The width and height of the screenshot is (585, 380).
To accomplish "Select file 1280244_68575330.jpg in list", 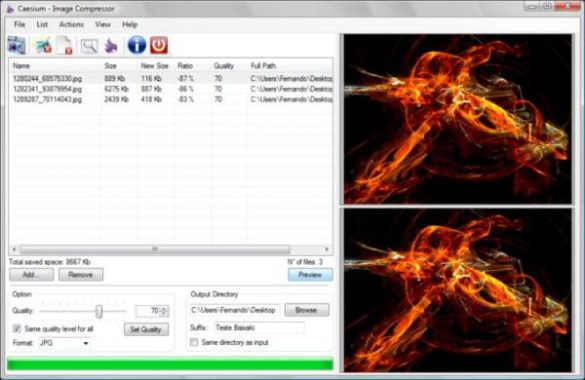I will 47,79.
